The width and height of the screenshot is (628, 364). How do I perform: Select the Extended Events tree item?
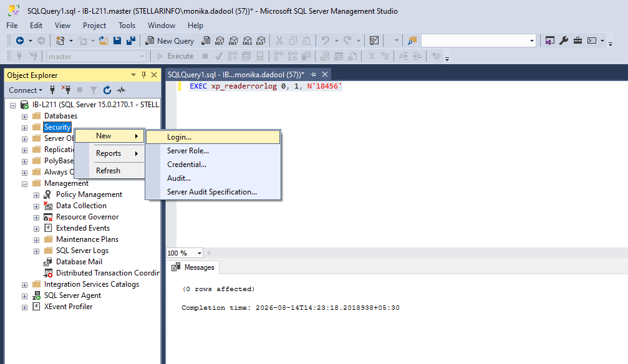pos(82,228)
